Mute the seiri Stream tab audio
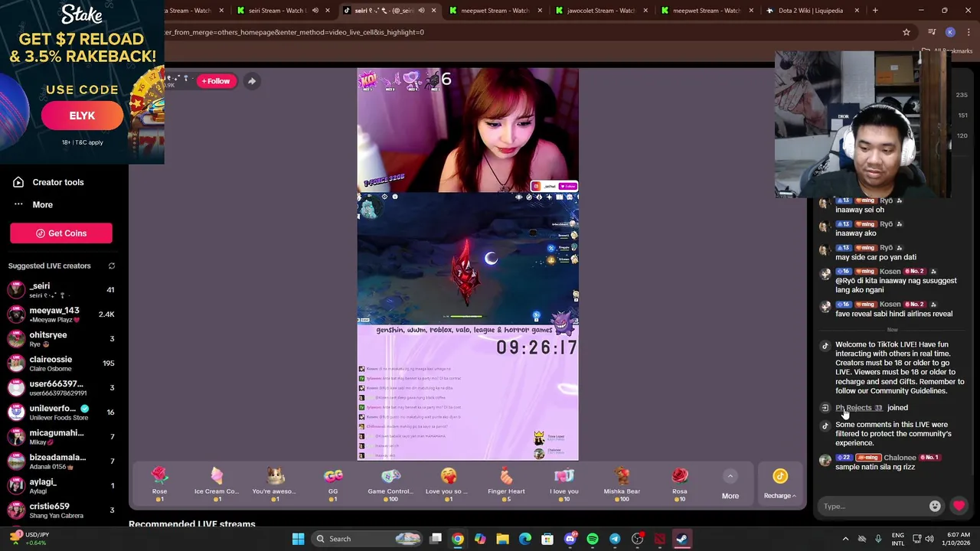 [315, 11]
